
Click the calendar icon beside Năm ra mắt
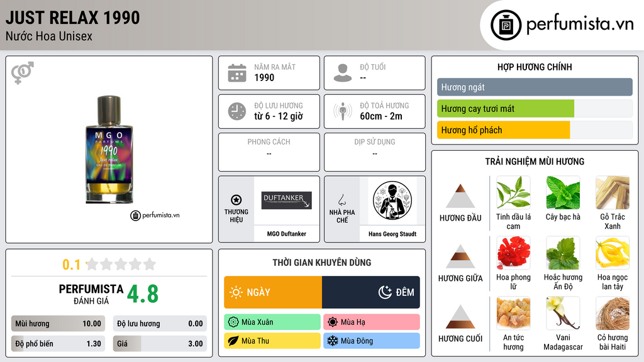pyautogui.click(x=237, y=73)
